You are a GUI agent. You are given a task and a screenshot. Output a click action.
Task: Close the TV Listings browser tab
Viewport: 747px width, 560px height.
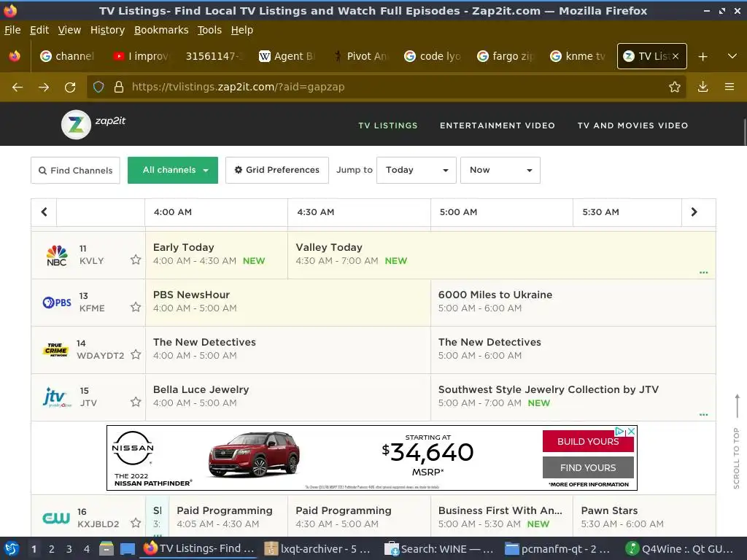pyautogui.click(x=675, y=56)
